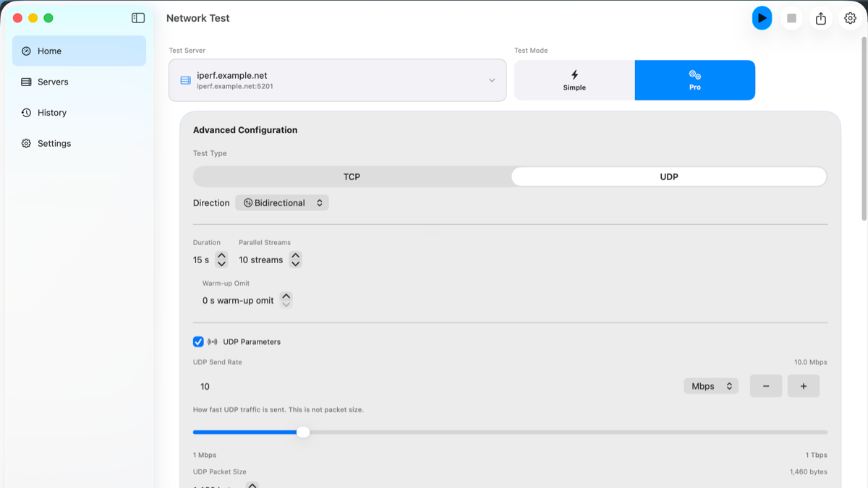868x488 pixels.
Task: Click the 'iperf.example.net:5201' address text
Action: [235, 86]
